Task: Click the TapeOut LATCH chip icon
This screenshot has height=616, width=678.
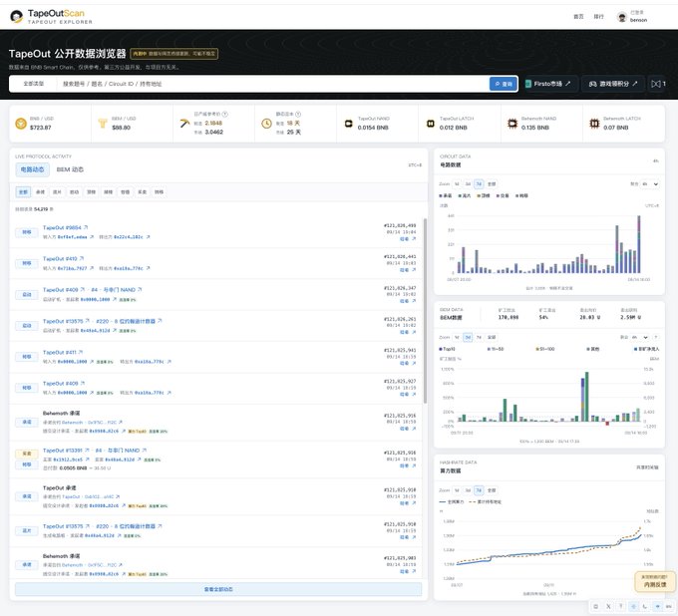Action: coord(431,124)
